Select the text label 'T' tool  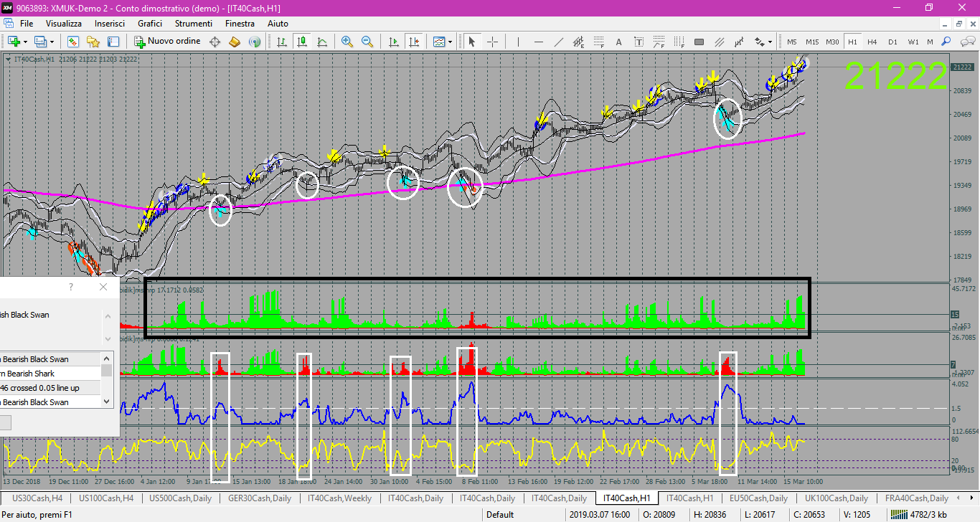639,42
